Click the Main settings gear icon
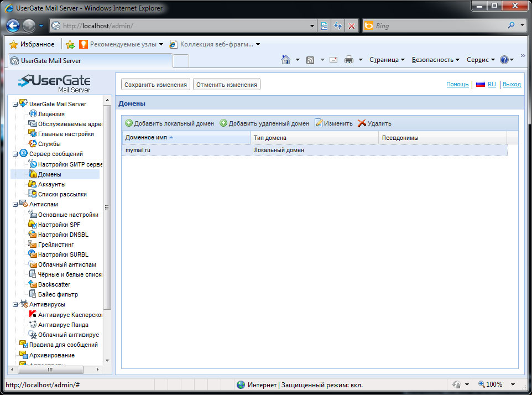532x395 pixels. click(x=33, y=133)
